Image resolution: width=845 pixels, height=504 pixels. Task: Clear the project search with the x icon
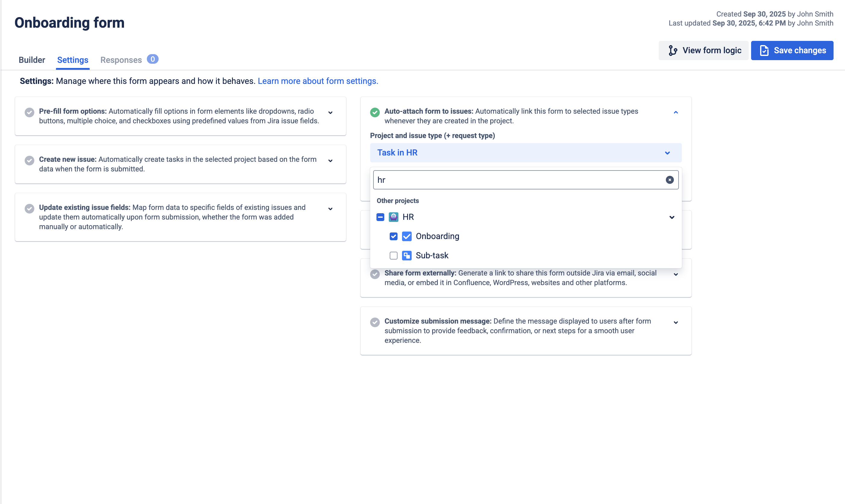669,180
